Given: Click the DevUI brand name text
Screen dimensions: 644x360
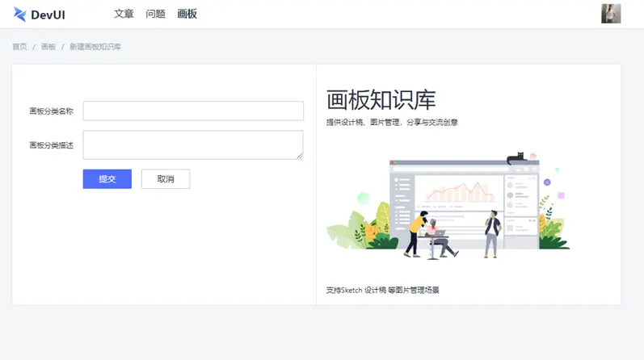Looking at the screenshot, I should click(48, 15).
